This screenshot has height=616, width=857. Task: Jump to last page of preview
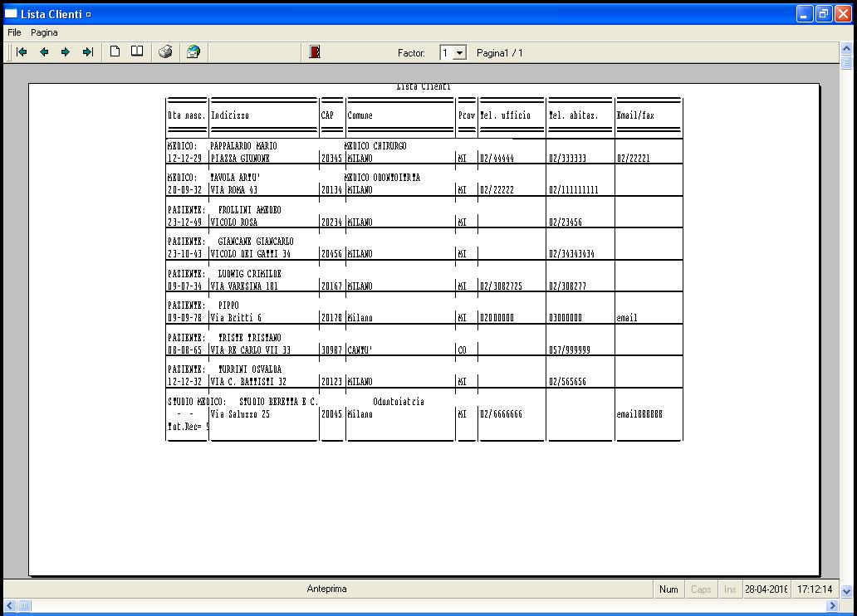coord(88,52)
